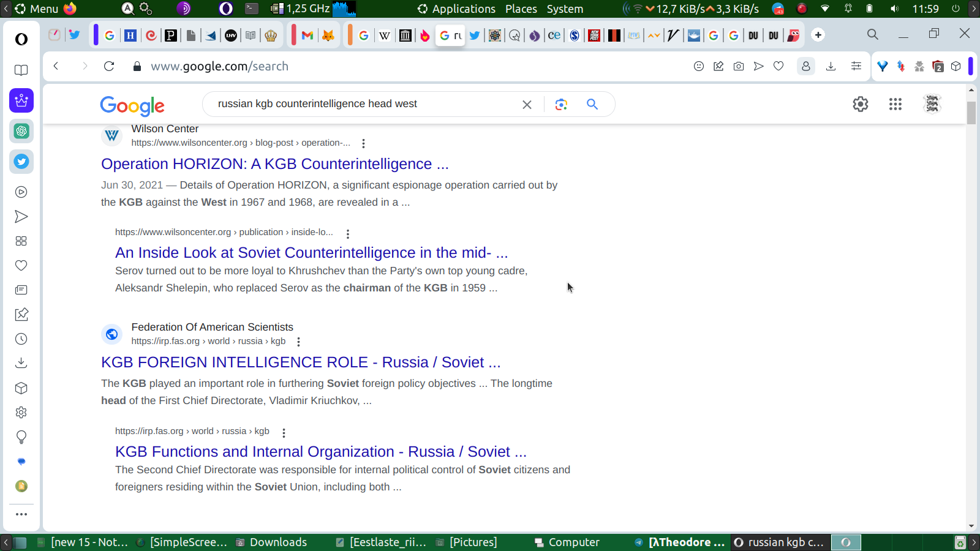The width and height of the screenshot is (980, 551).
Task: Open Personal News in the sidebar
Action: click(x=21, y=290)
